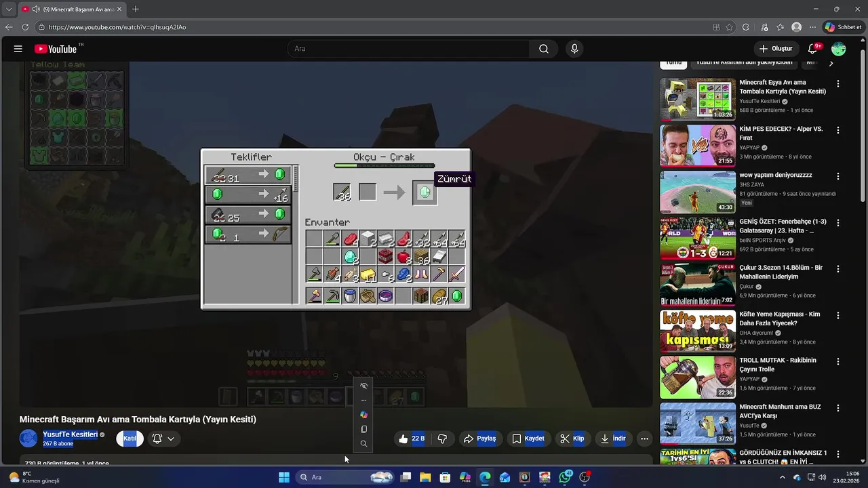Open options menu for GENİŞ ÖZET Fenerbahçe video
Screen dimensions: 868x488
[838, 222]
